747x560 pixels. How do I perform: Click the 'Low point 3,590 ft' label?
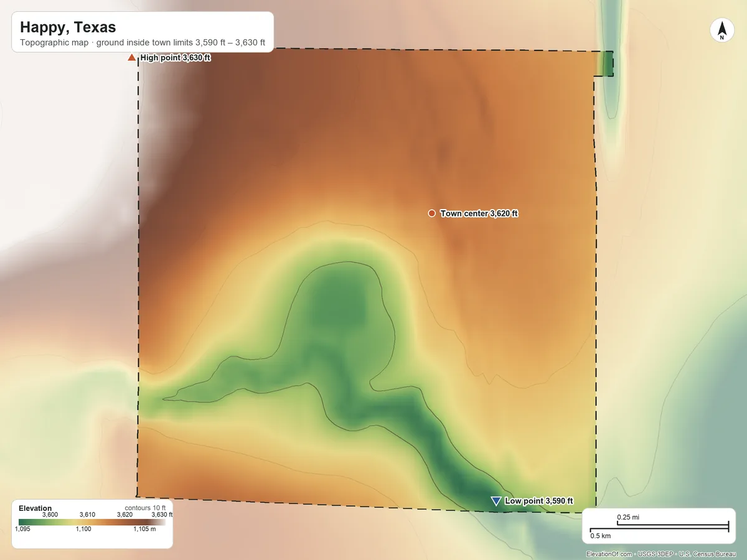click(539, 501)
